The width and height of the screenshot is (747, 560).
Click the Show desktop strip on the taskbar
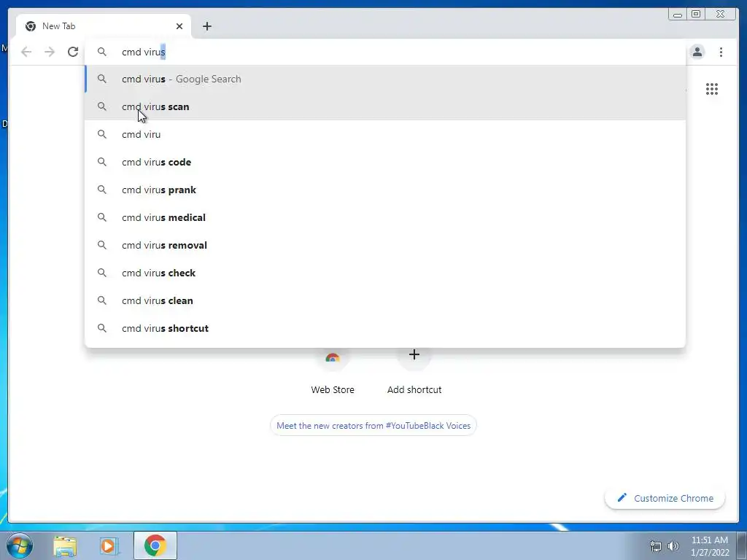pos(742,545)
